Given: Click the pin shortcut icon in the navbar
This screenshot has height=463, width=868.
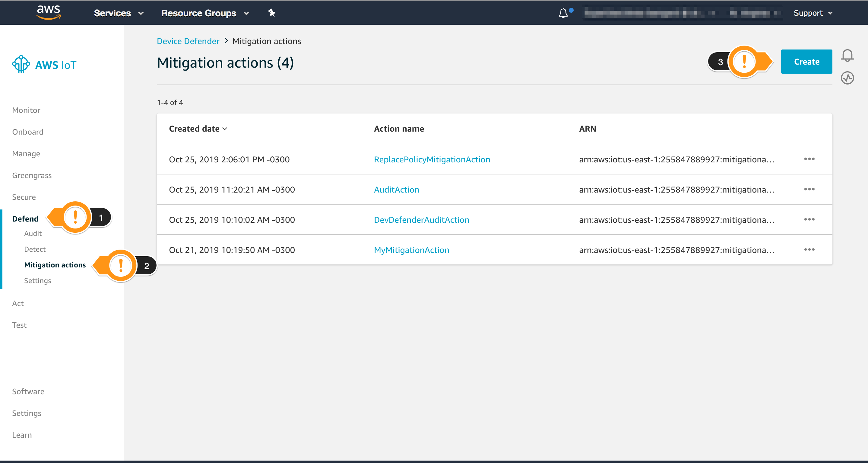Looking at the screenshot, I should click(x=271, y=13).
